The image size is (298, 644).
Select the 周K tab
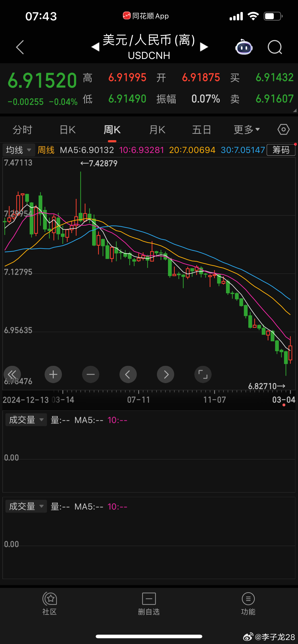tap(112, 130)
